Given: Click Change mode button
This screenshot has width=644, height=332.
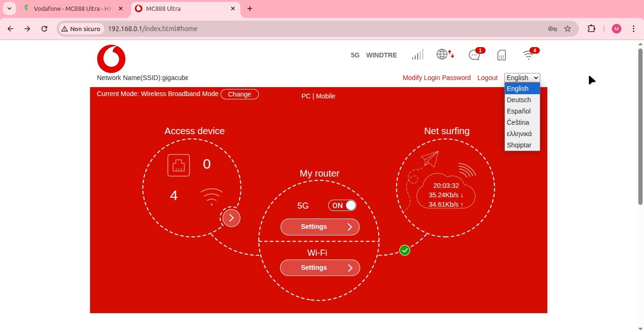Looking at the screenshot, I should coord(239,94).
